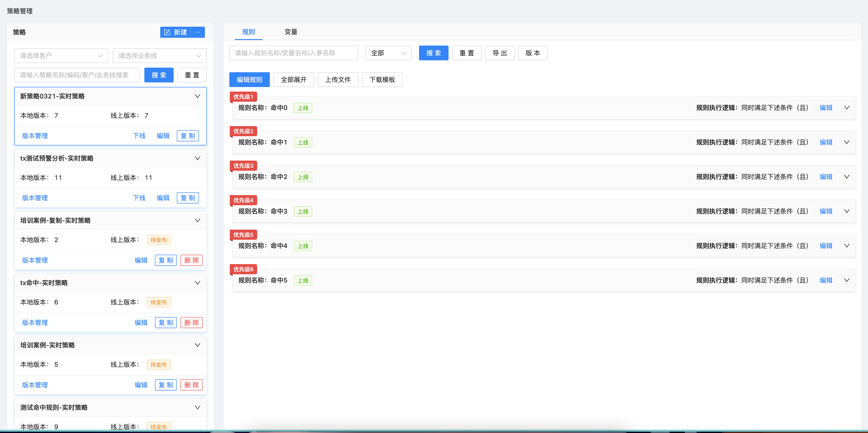The width and height of the screenshot is (868, 433).
Task: Open 版本管理 for 培训案例-复制-实时策略
Action: point(35,260)
